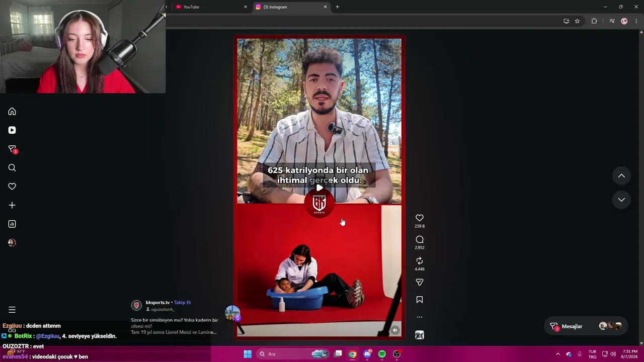
Task: Open Discord from the taskbar
Action: click(x=367, y=354)
